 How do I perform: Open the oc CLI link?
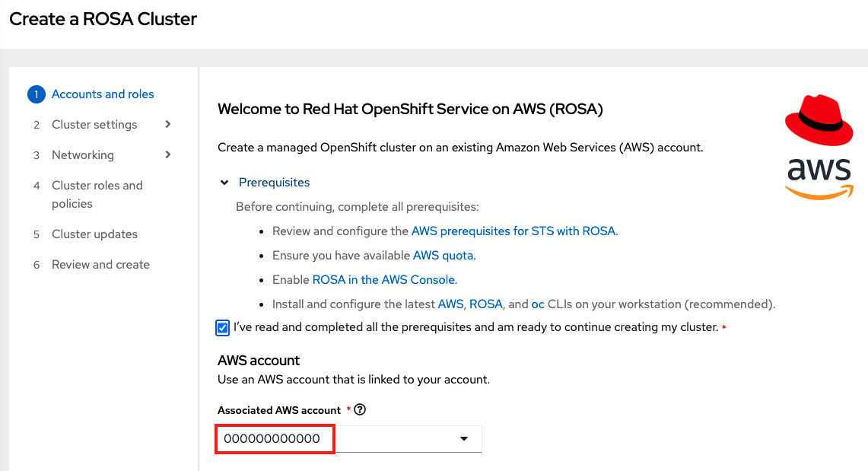click(538, 304)
